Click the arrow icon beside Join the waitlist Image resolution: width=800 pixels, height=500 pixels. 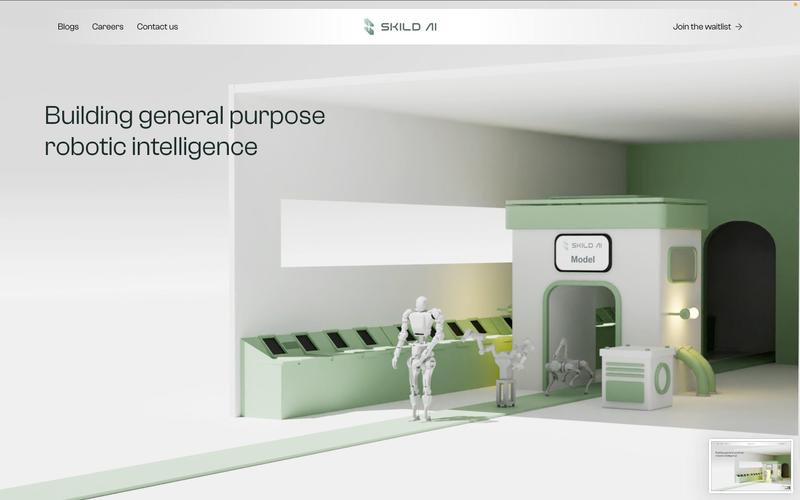point(739,27)
